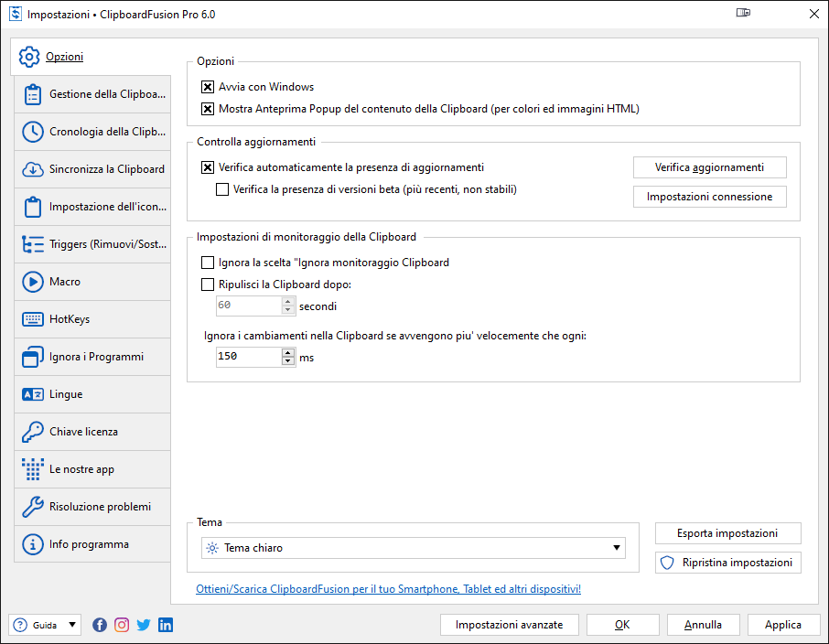The width and height of the screenshot is (829, 644).
Task: Click the 150 ms input field
Action: coord(249,357)
